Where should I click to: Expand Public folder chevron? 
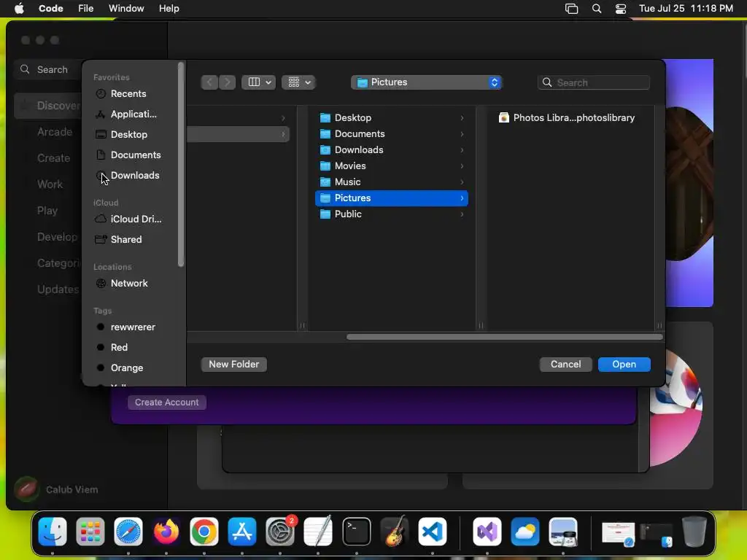click(x=462, y=214)
